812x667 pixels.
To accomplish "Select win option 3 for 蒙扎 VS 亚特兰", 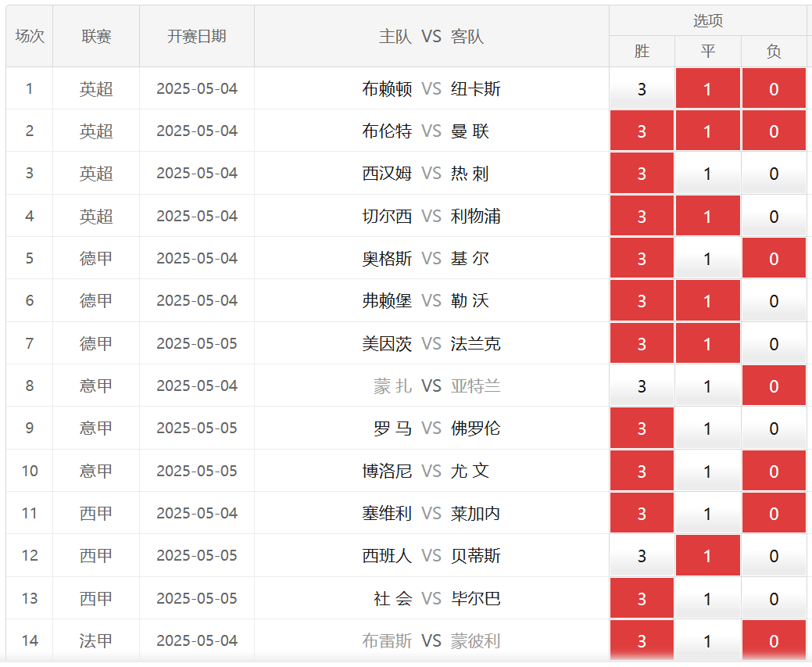I will 642,385.
